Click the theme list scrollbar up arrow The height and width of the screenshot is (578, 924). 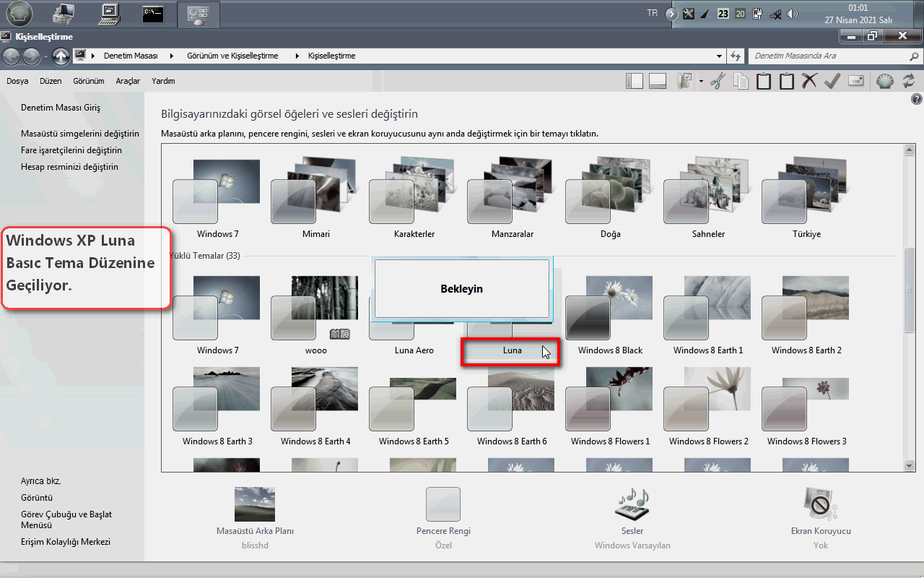pyautogui.click(x=910, y=150)
